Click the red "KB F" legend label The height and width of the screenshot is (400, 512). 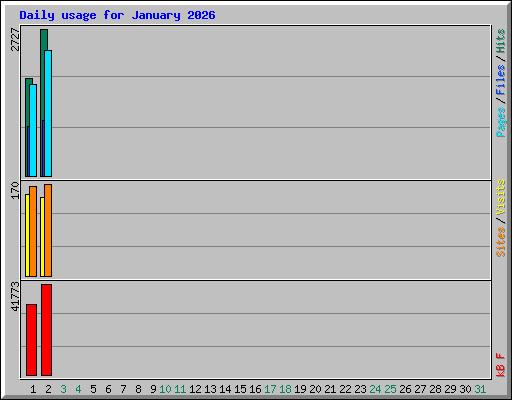pyautogui.click(x=500, y=365)
